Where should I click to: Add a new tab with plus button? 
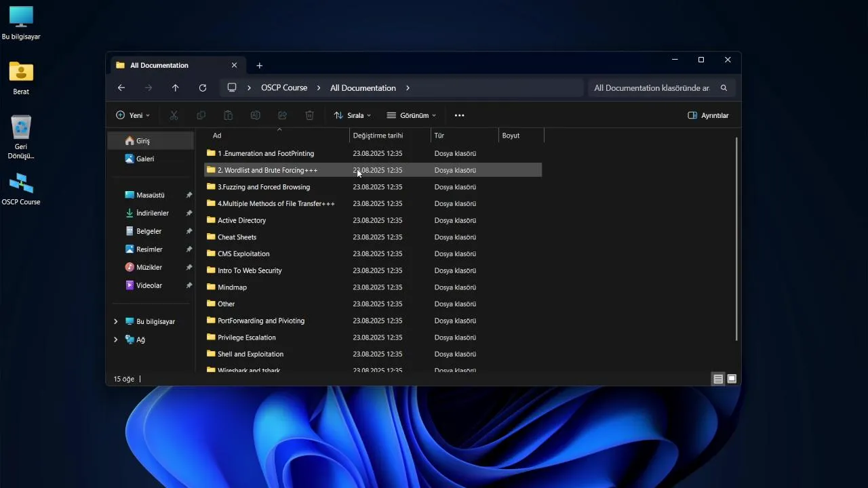[x=259, y=66]
